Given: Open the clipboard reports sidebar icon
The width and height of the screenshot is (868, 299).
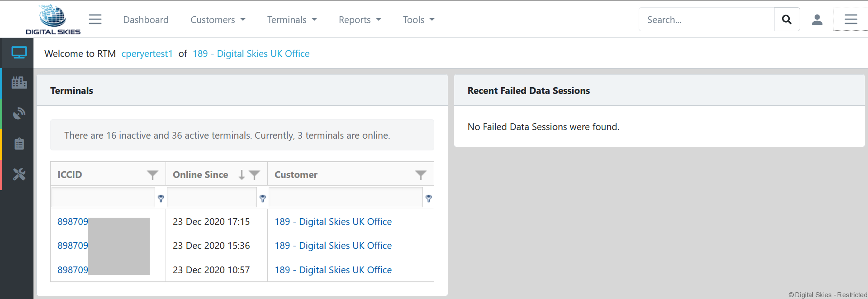Looking at the screenshot, I should click(19, 144).
